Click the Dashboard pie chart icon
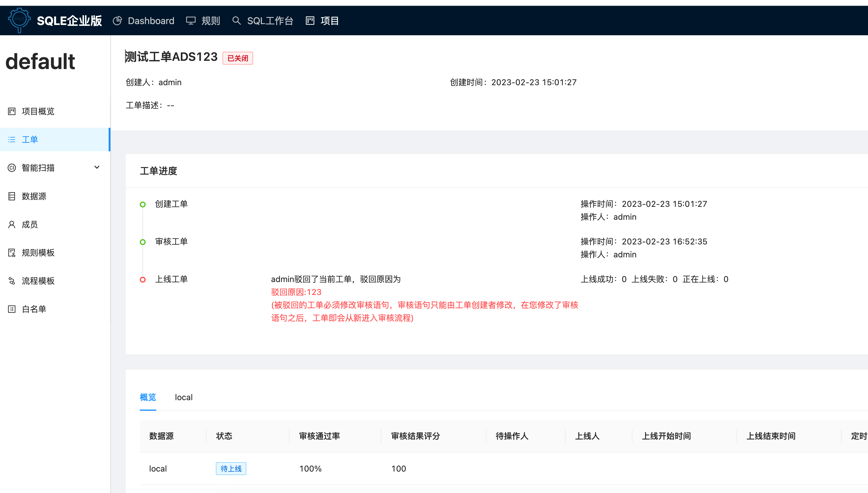This screenshot has height=493, width=868. [117, 21]
